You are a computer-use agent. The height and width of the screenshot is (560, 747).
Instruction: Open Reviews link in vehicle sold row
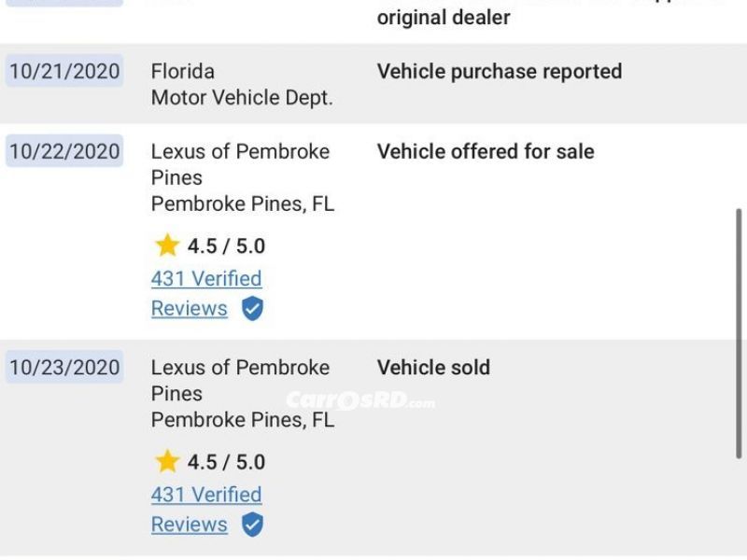(190, 525)
